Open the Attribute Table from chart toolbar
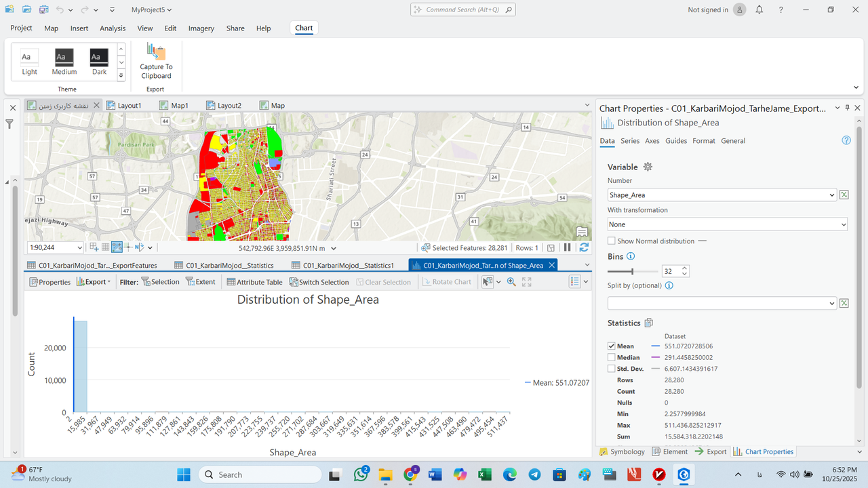This screenshot has height=488, width=868. (x=254, y=282)
